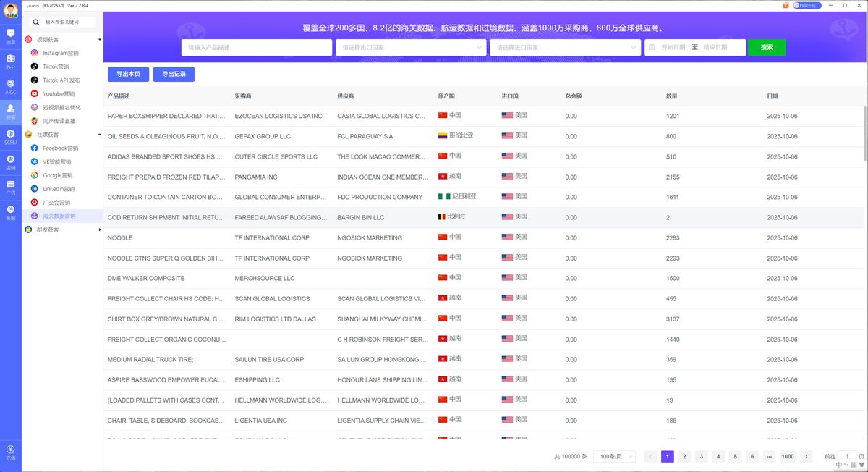Viewport: 868px width, 472px height.
Task: Collapse the 视频获客 sidebar group
Action: 100,39
